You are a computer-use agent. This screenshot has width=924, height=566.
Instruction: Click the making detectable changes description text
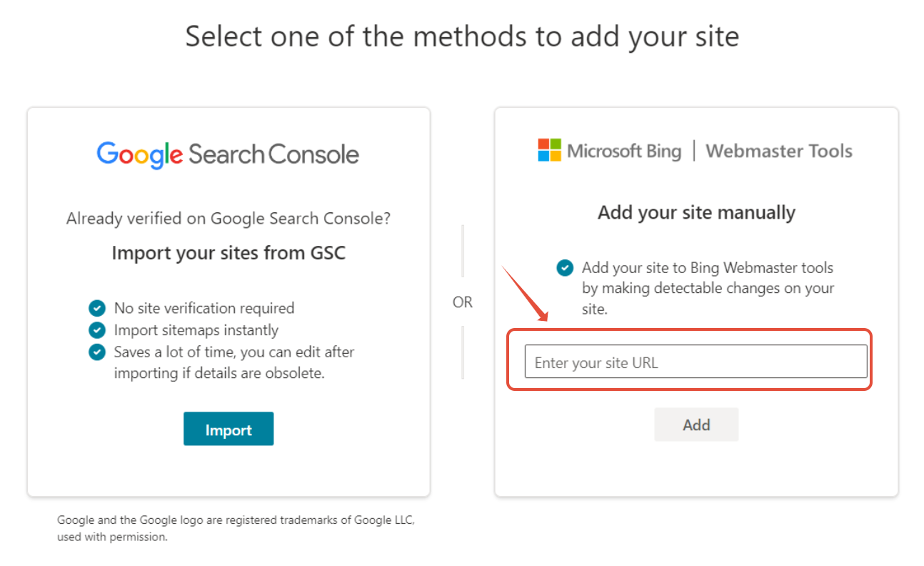click(708, 289)
